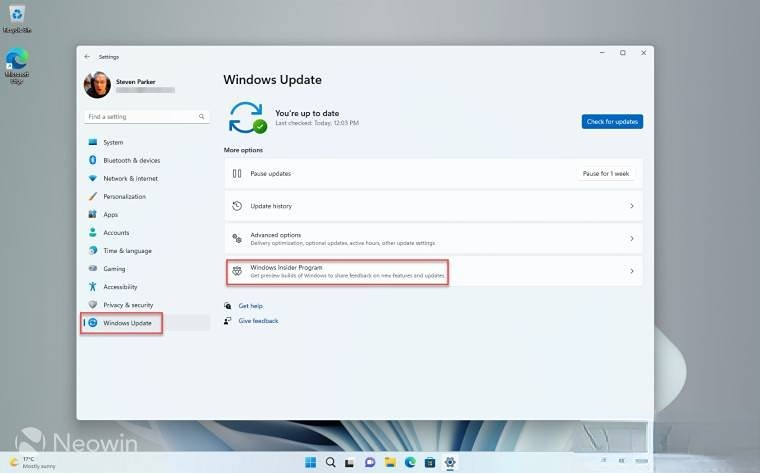
Task: Click the Bluetooth & devices icon
Action: 93,160
